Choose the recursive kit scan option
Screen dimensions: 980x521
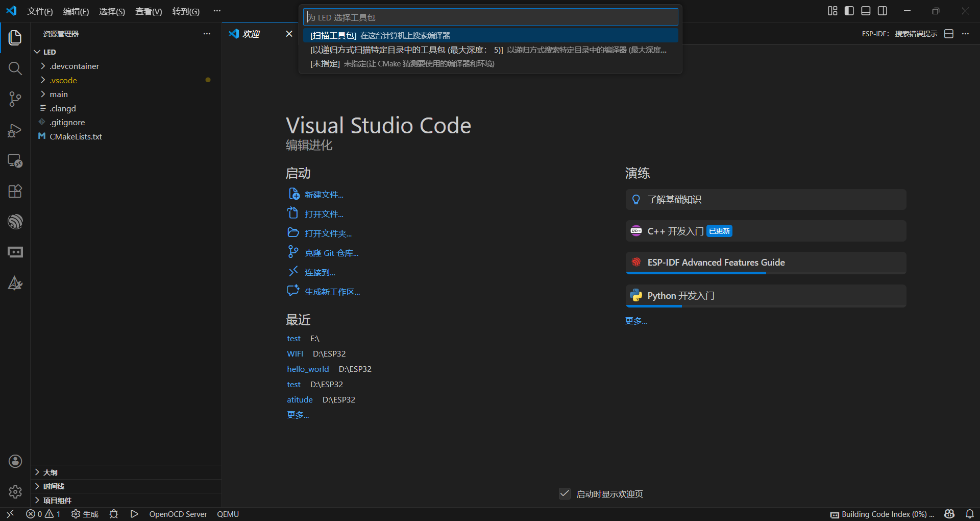pyautogui.click(x=491, y=50)
